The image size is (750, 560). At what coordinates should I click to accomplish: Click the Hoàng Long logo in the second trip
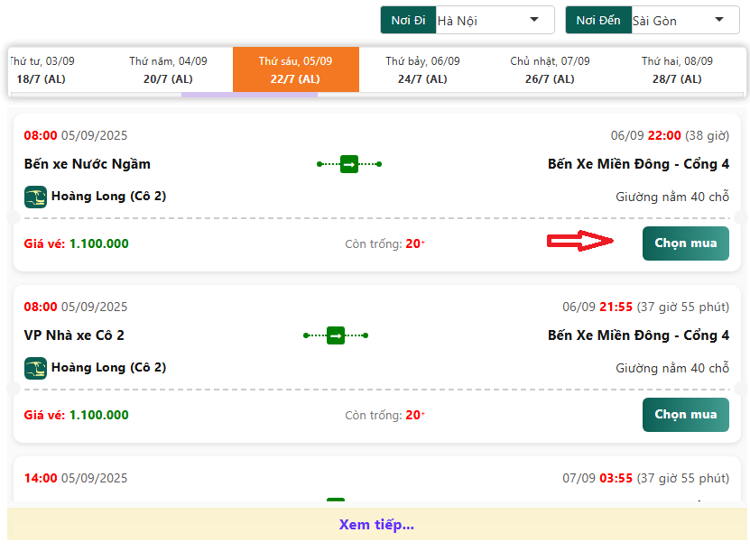pyautogui.click(x=35, y=368)
